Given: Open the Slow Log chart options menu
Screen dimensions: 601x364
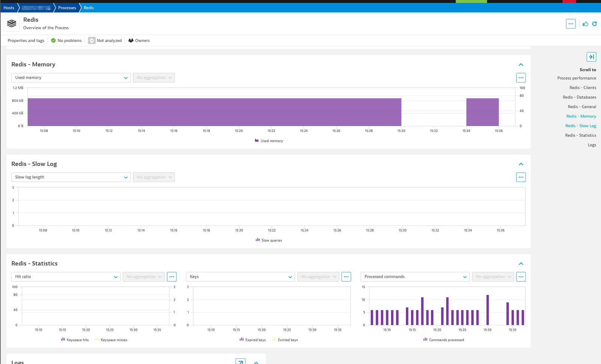Looking at the screenshot, I should pyautogui.click(x=521, y=177).
